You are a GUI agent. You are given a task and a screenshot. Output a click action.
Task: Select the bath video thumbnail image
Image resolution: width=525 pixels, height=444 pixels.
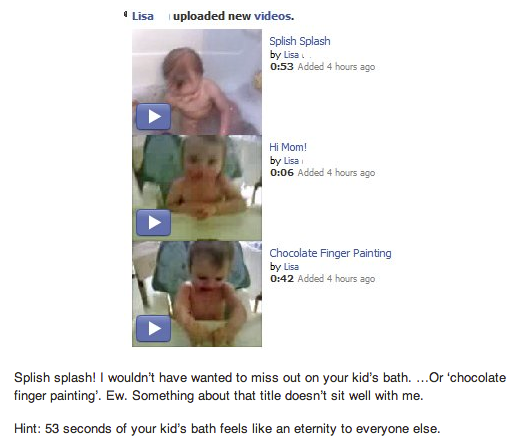197,82
